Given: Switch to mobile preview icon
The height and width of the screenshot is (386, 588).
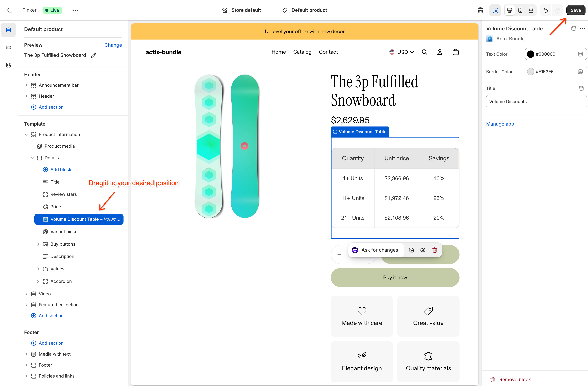Looking at the screenshot, I should click(x=520, y=10).
